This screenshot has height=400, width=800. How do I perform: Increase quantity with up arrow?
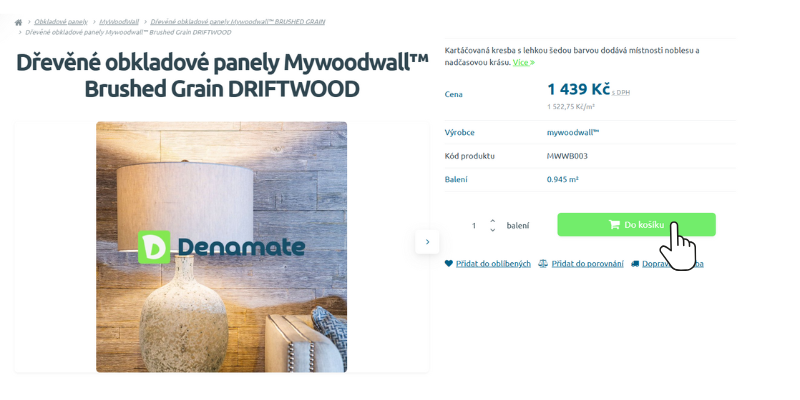tap(492, 220)
